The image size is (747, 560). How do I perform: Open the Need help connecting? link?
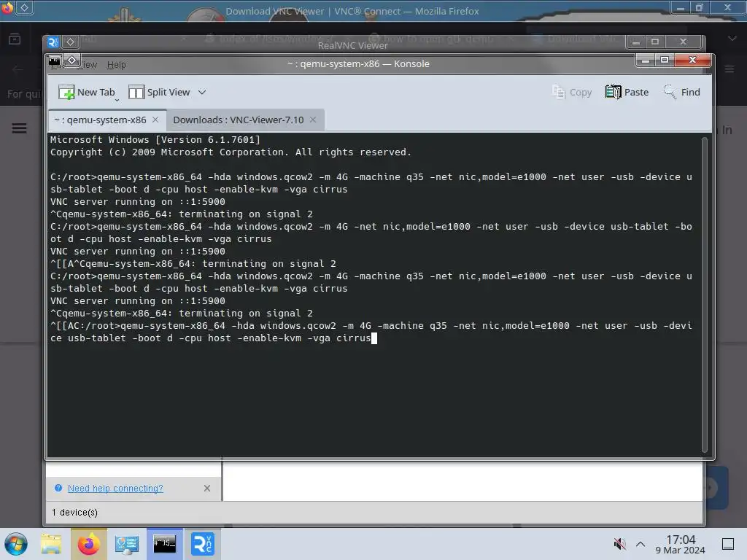115,488
